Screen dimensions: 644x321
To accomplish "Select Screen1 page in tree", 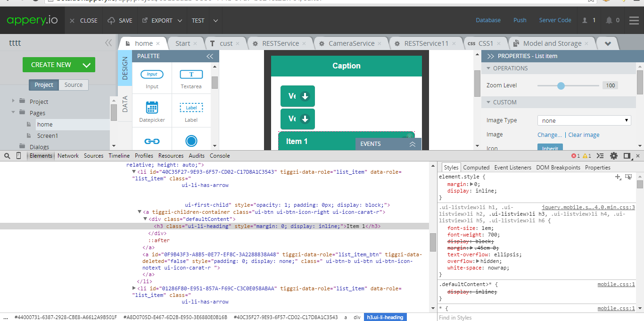I will [x=48, y=135].
